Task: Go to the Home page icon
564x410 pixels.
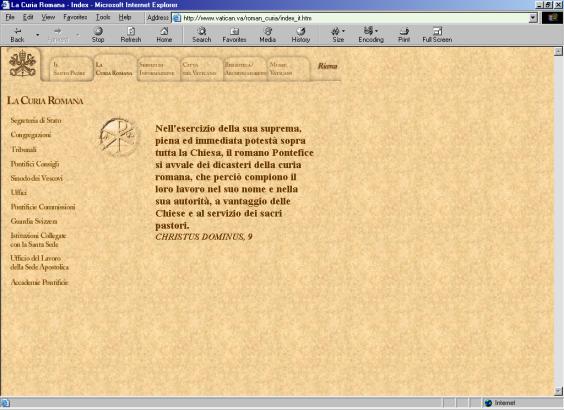Action: (164, 31)
